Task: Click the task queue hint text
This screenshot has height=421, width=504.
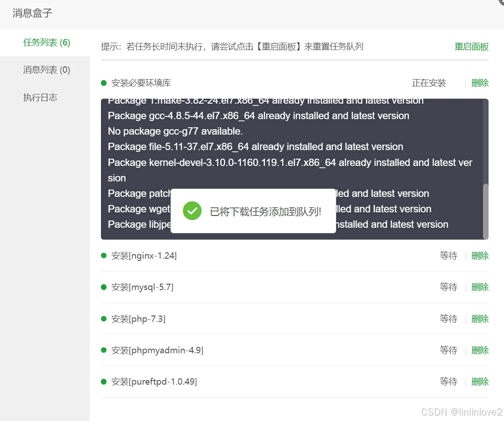Action: pyautogui.click(x=232, y=46)
